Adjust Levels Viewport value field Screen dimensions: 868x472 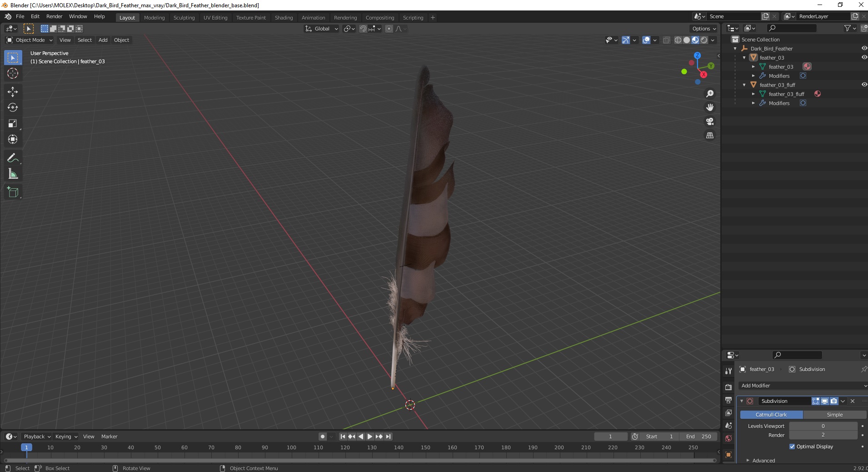point(823,426)
